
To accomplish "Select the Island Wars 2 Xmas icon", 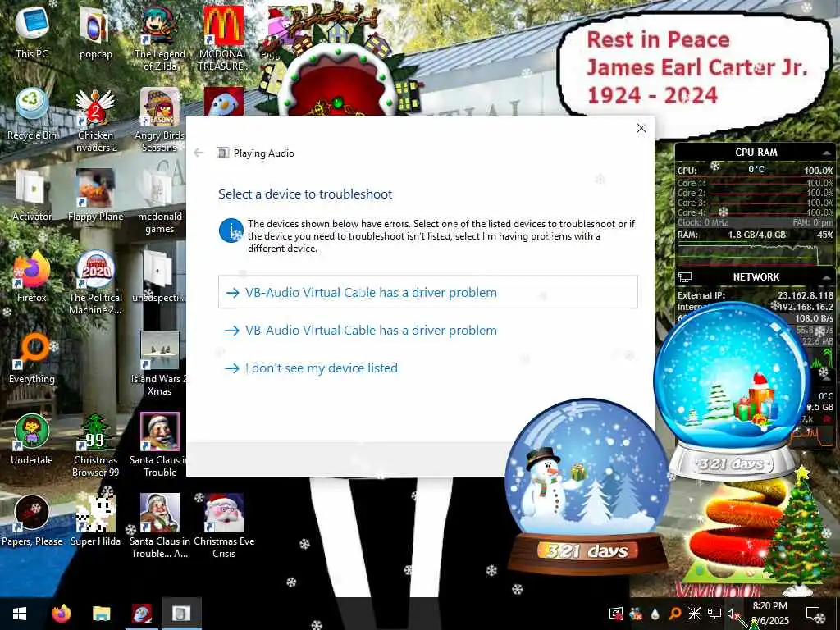I will pos(160,364).
